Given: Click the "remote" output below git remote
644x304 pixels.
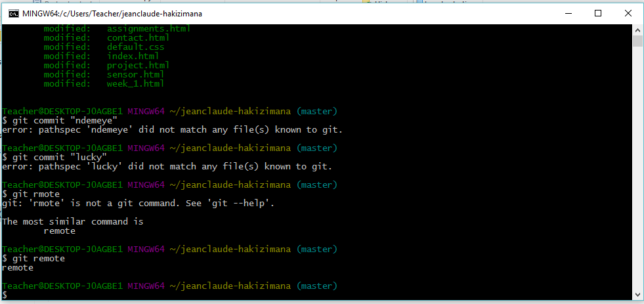Looking at the screenshot, I should [18, 267].
